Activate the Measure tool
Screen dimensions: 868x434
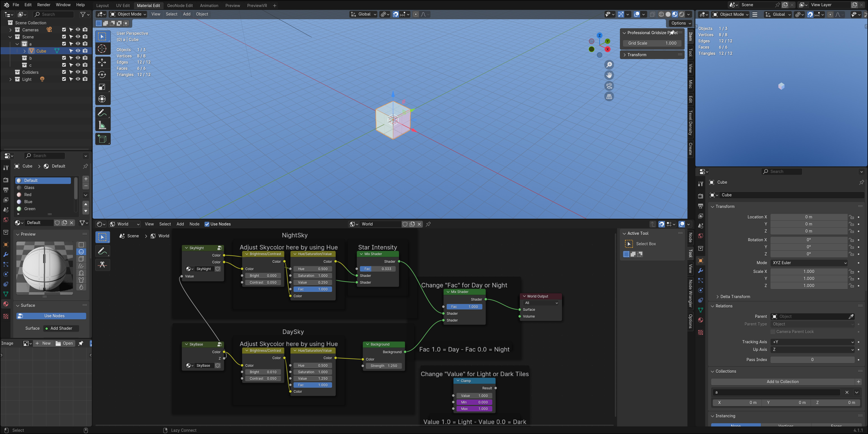102,126
